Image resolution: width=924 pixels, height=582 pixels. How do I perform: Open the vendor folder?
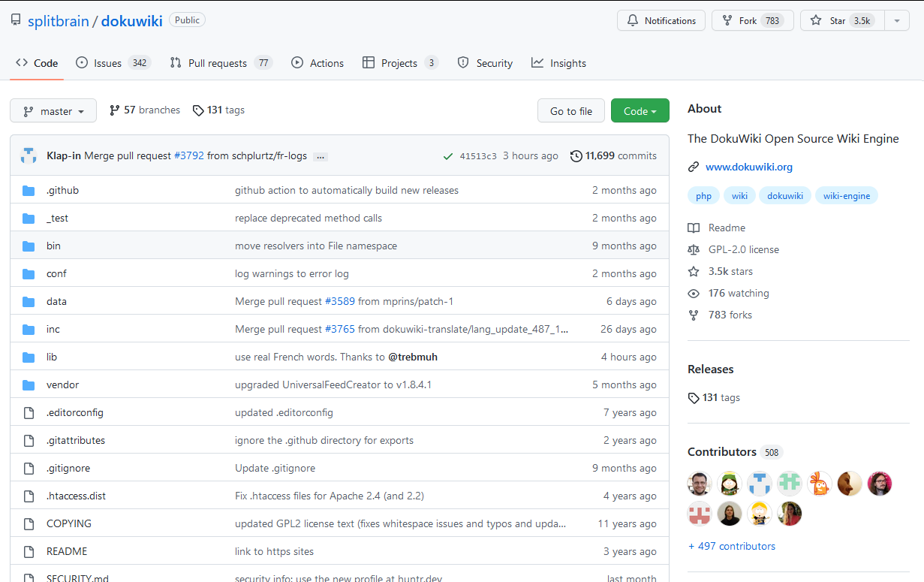click(x=62, y=384)
